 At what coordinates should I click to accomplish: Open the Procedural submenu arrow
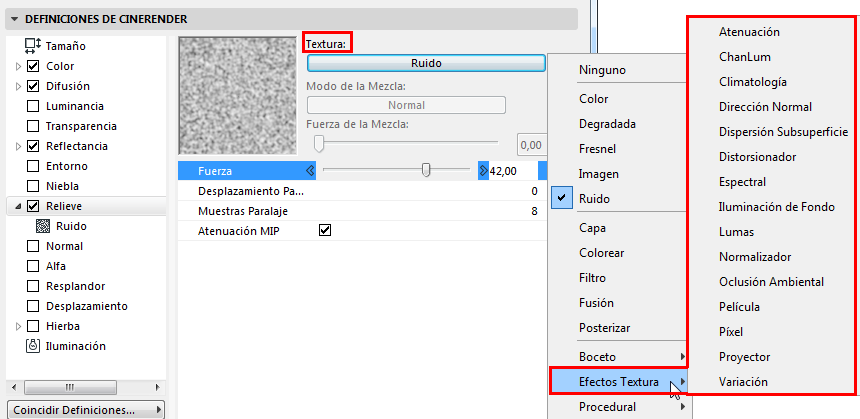tap(683, 407)
